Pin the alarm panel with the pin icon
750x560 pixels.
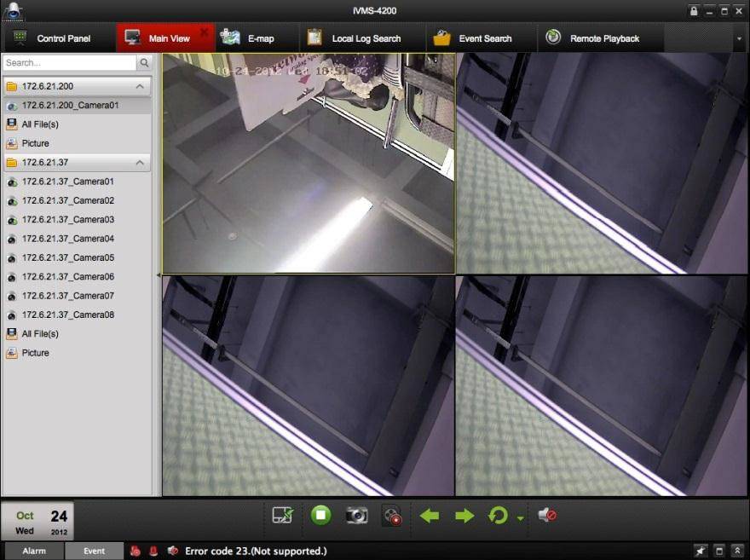[x=701, y=551]
